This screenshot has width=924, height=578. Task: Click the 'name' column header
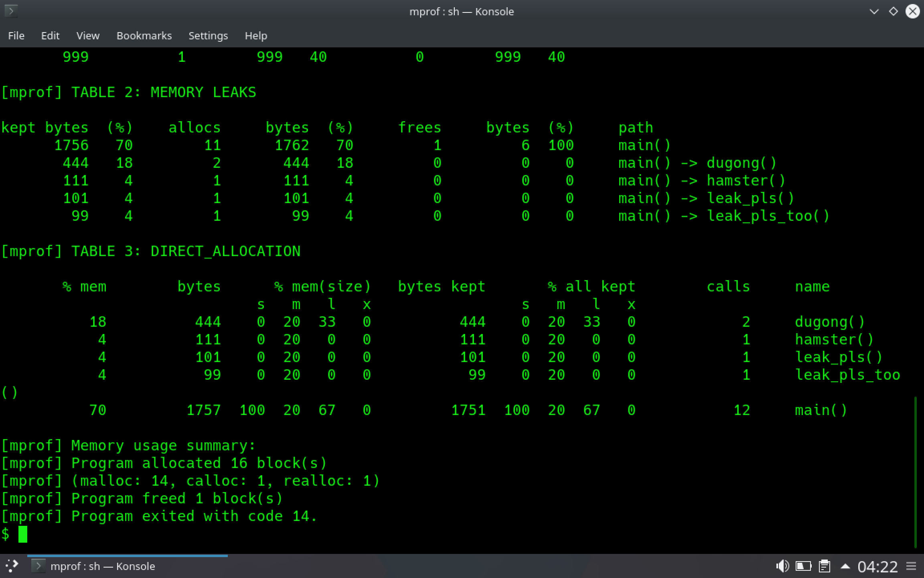coord(812,287)
